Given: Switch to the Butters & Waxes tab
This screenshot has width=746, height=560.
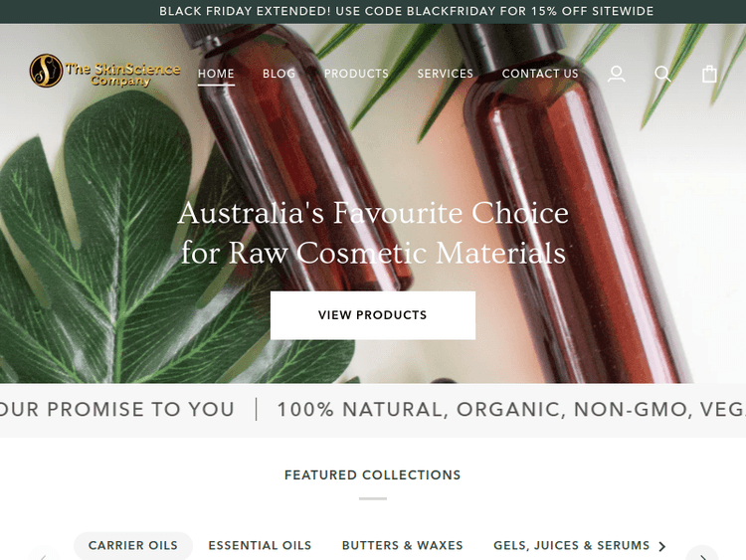Looking at the screenshot, I should tap(403, 545).
